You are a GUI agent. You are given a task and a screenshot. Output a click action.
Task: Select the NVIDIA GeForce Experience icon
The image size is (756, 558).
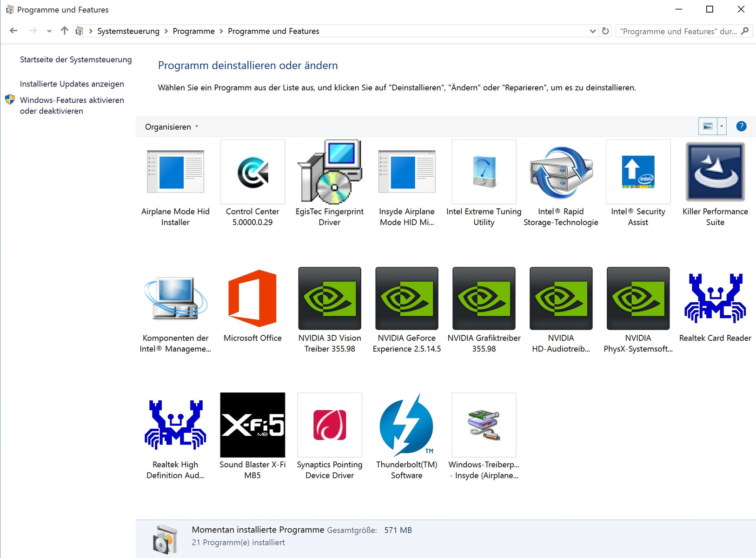tap(407, 299)
